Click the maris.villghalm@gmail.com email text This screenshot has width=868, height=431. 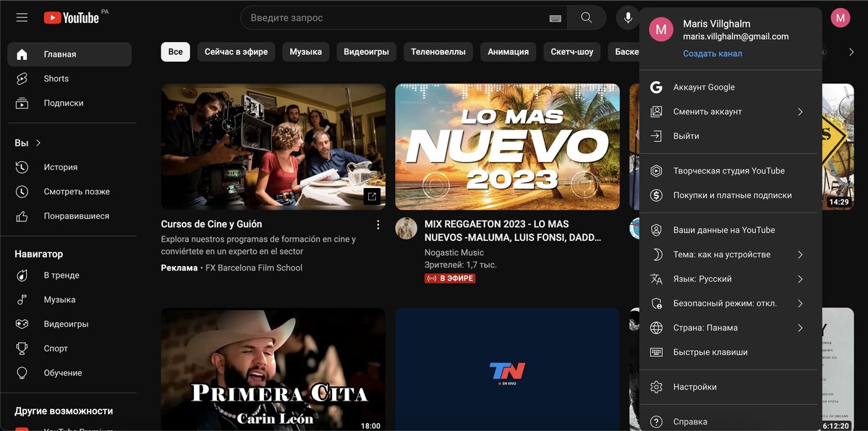pyautogui.click(x=736, y=37)
